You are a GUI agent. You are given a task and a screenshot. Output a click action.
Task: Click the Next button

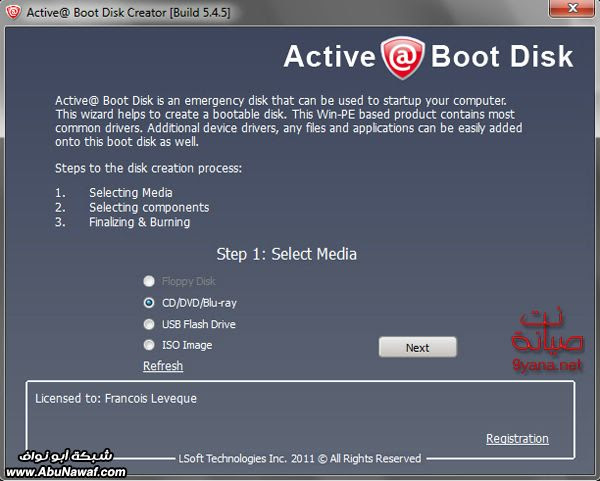click(417, 347)
